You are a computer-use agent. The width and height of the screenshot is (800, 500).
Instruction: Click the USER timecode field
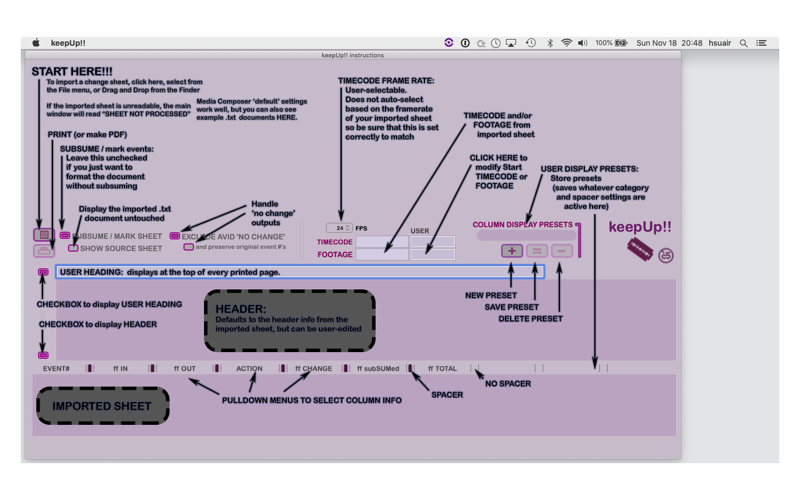click(433, 241)
